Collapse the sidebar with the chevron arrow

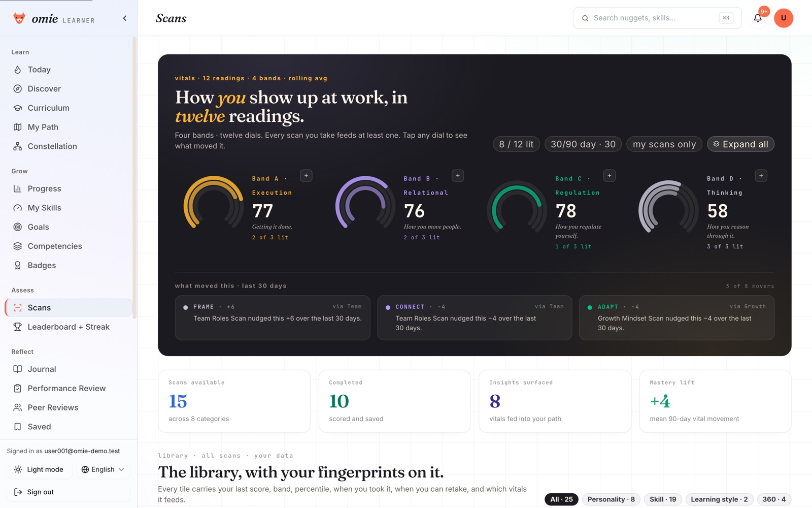pyautogui.click(x=125, y=18)
